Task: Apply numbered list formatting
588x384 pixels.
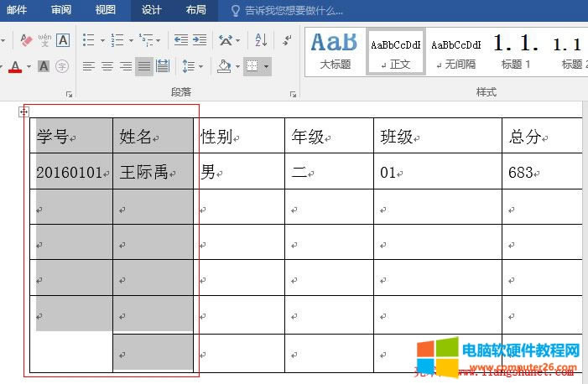Action: click(x=117, y=39)
